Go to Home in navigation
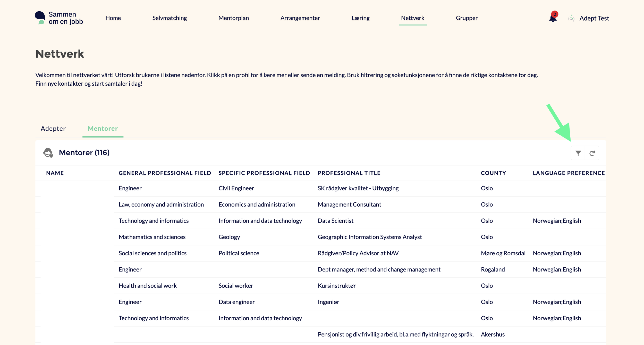This screenshot has width=644, height=345. click(113, 18)
